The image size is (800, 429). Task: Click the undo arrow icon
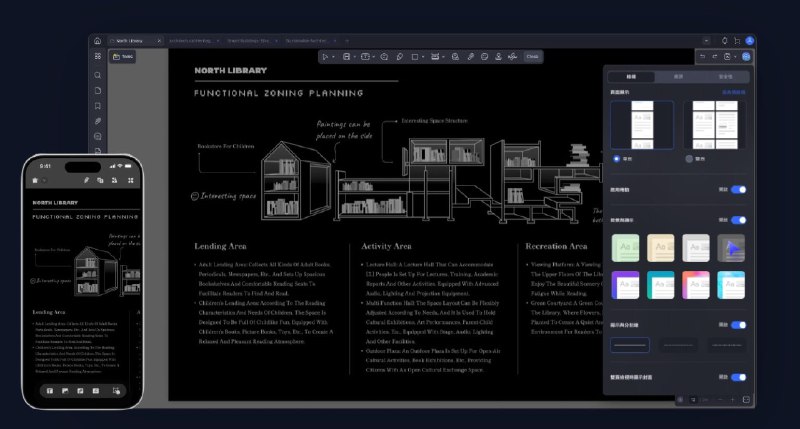pyautogui.click(x=702, y=57)
